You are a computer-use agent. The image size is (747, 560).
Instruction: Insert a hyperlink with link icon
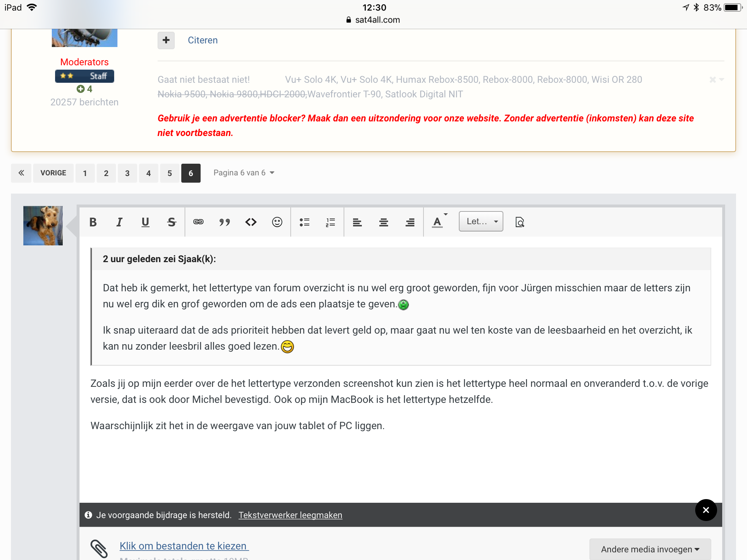coord(198,222)
